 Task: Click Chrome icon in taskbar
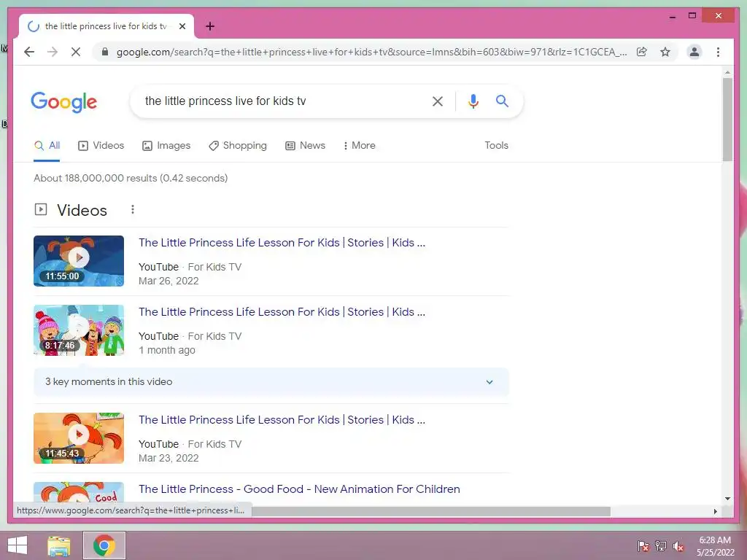click(104, 545)
